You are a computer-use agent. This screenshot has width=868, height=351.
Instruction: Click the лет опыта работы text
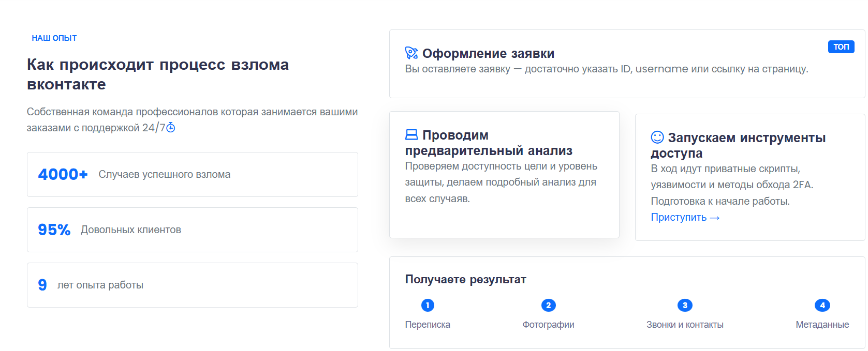pos(100,285)
